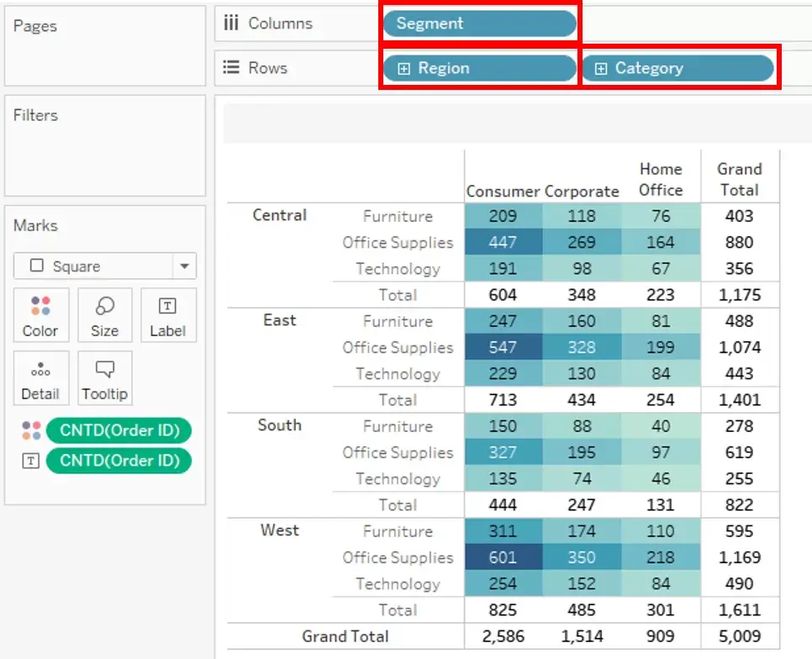Click the Consumer column header

tap(503, 191)
